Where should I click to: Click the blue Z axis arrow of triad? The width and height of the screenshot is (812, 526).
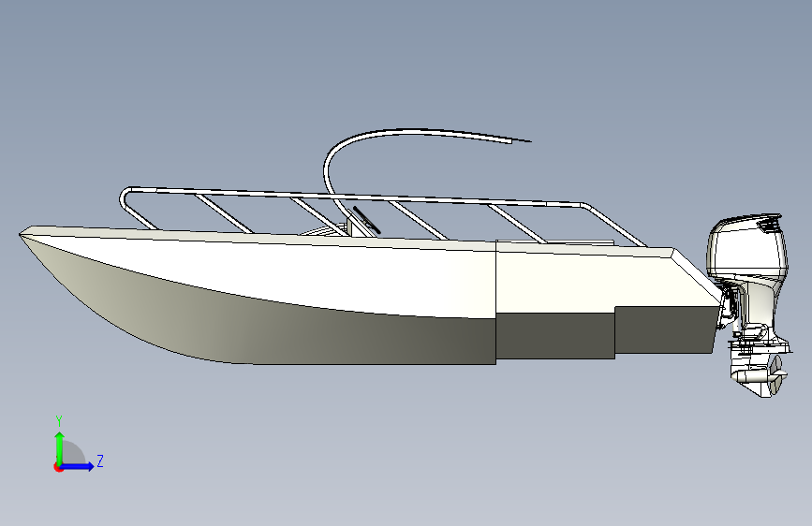point(78,466)
